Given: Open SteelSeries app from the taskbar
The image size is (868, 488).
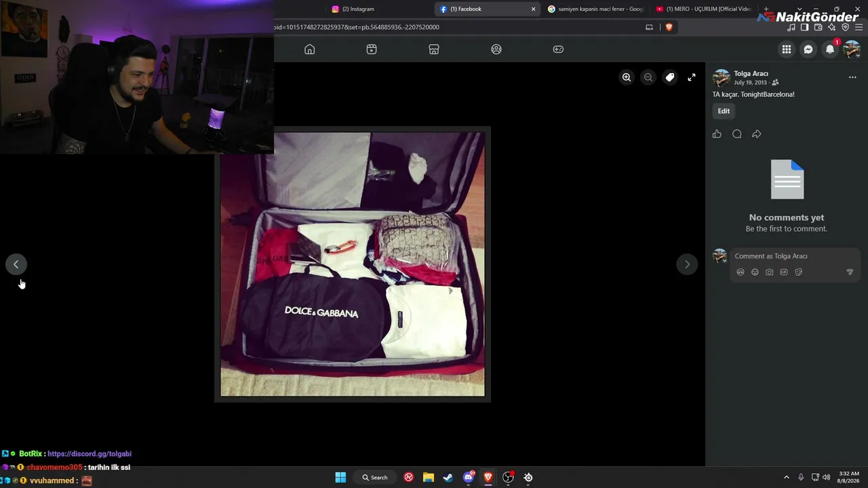Looking at the screenshot, I should (528, 477).
